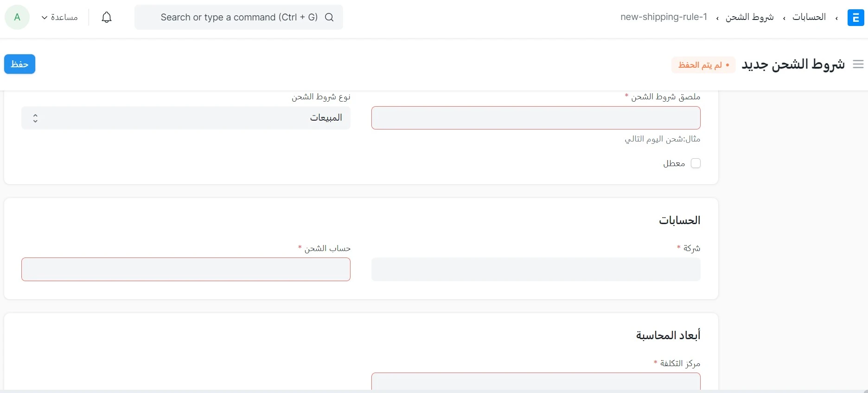This screenshot has height=393, width=868.
Task: Click new-shipping-rule-1 breadcrumb
Action: [x=664, y=17]
